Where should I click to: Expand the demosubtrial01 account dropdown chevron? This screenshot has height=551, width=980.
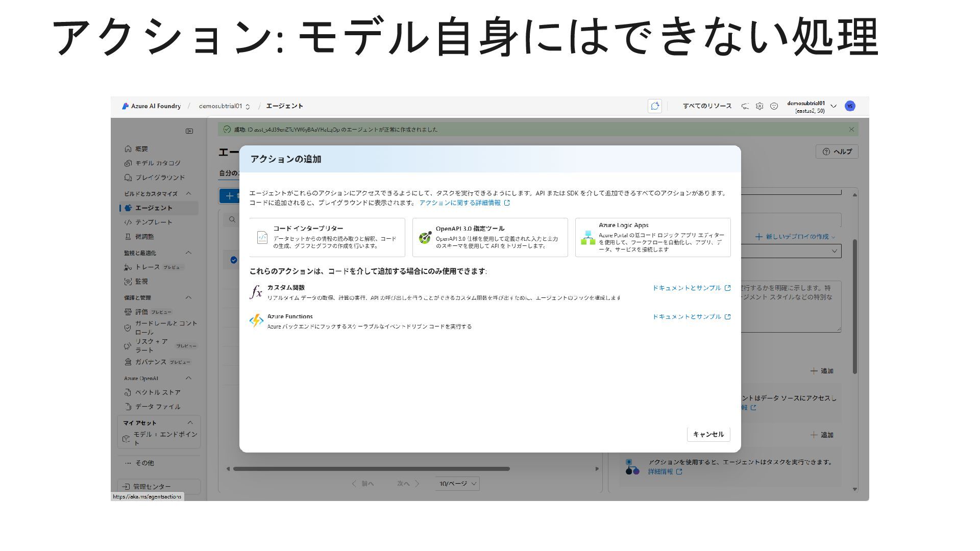[x=834, y=106]
